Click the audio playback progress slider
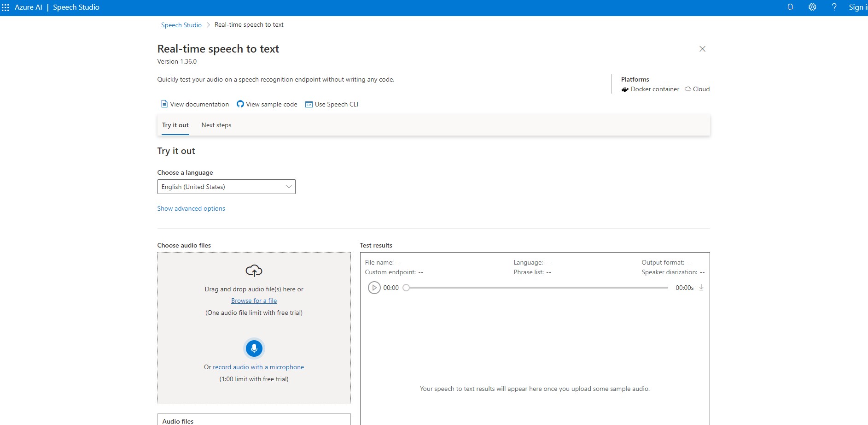 pos(536,288)
